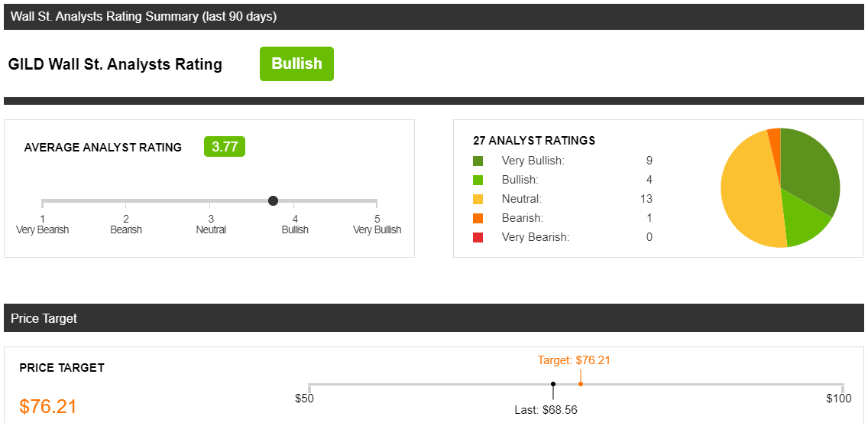Select the Bearish orange legend swatch
The height and width of the screenshot is (423, 868).
(x=478, y=218)
